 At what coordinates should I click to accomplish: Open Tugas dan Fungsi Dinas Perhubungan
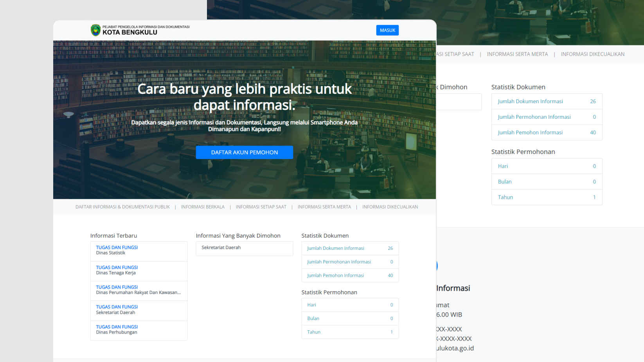pyautogui.click(x=139, y=331)
